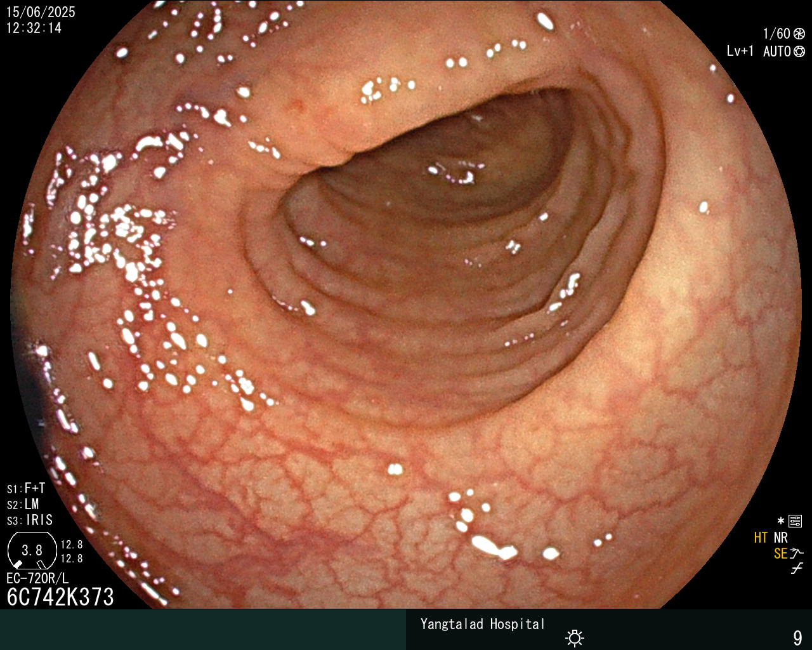Click the S3: IRIS switch label
This screenshot has height=650, width=812.
[x=30, y=520]
